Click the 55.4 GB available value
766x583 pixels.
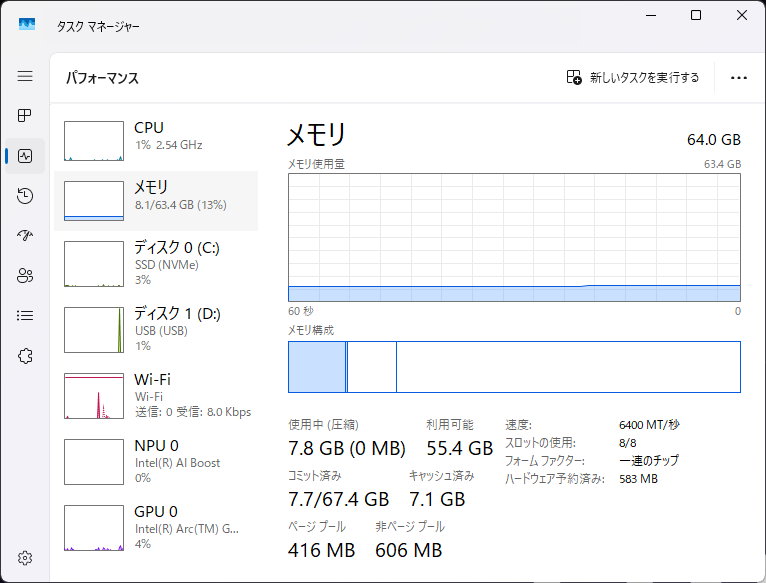click(460, 448)
